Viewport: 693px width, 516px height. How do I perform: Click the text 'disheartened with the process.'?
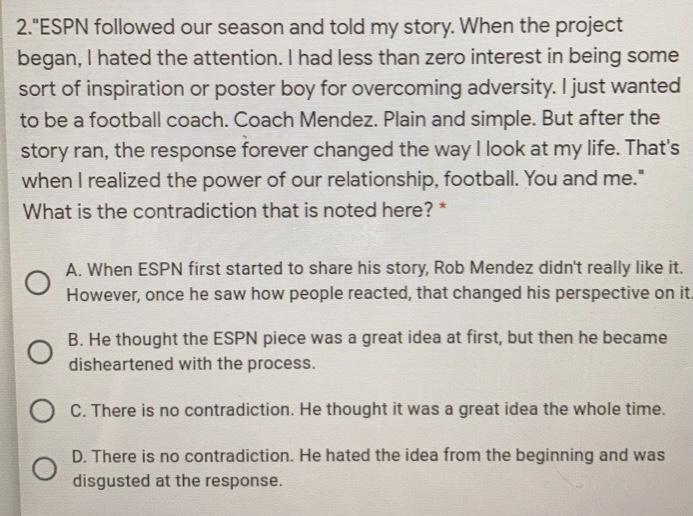click(192, 364)
